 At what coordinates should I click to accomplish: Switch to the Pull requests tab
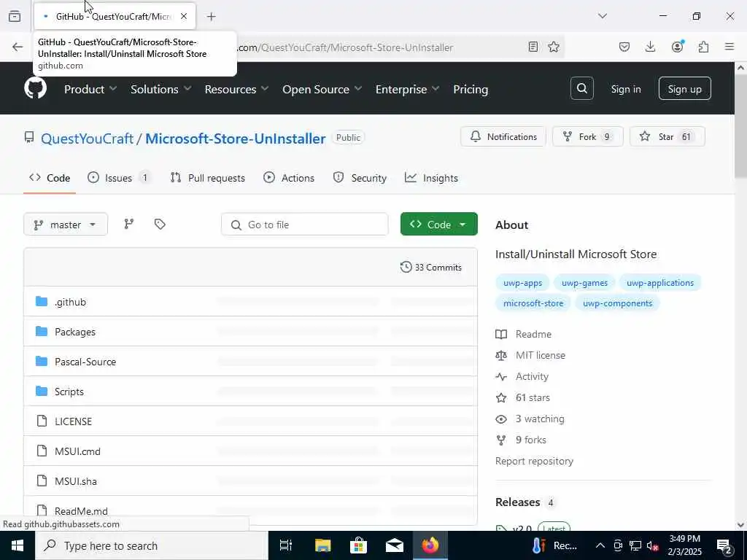[x=208, y=178]
